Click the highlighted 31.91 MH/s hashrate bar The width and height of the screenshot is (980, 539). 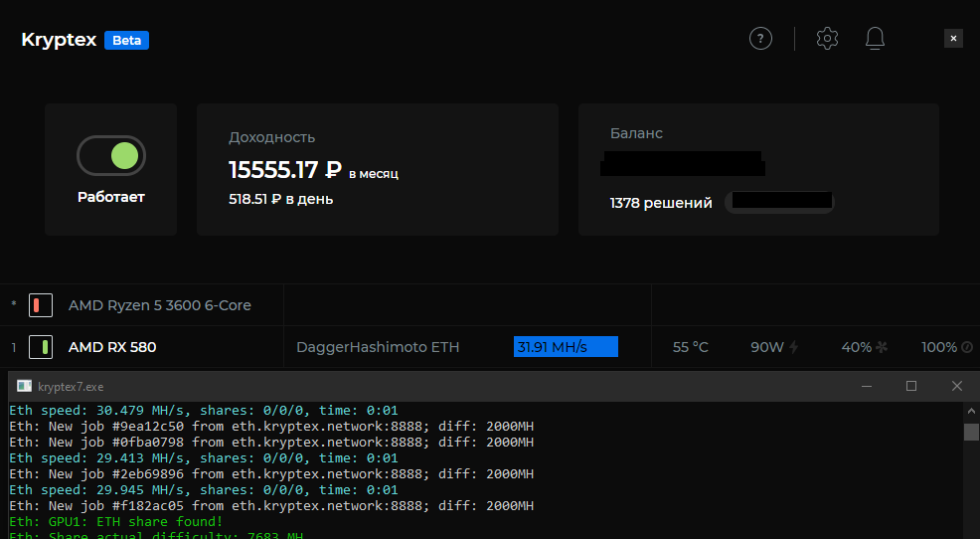[x=566, y=347]
